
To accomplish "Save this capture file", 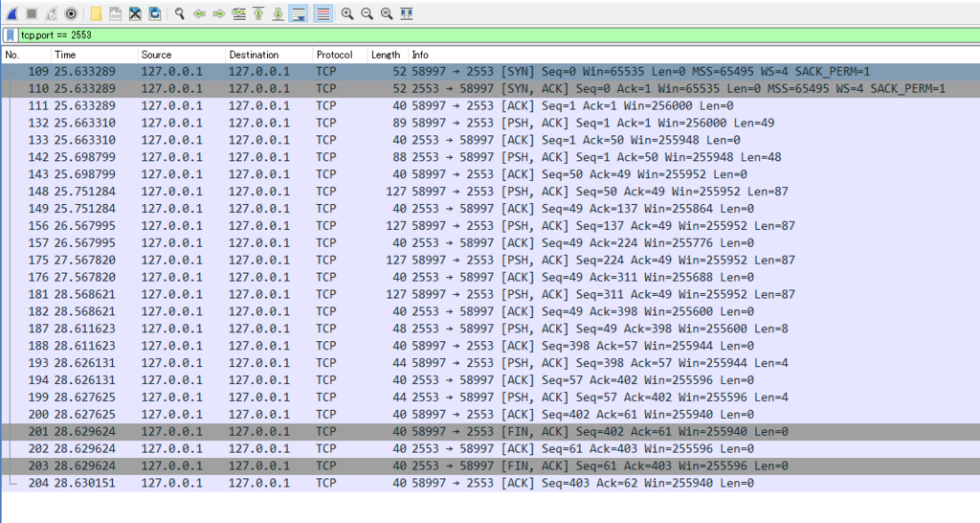I will 115,13.
